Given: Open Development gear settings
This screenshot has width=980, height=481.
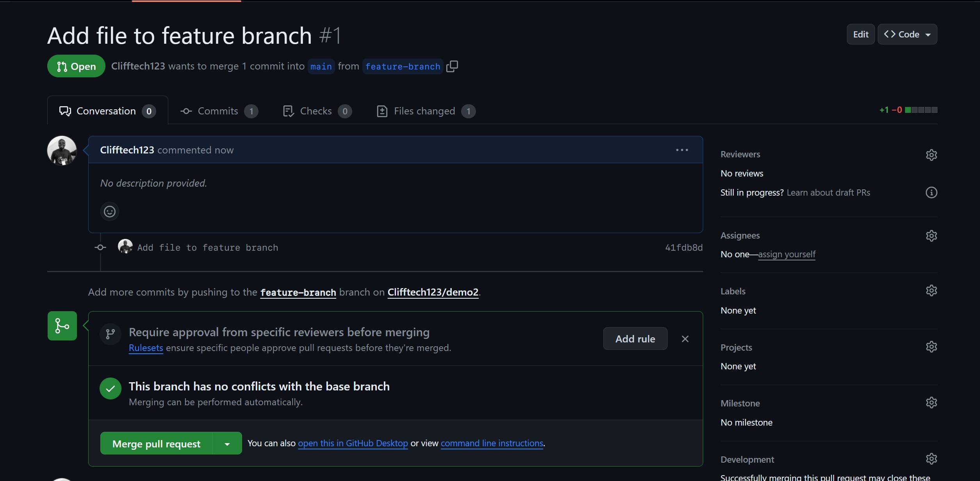Looking at the screenshot, I should [x=931, y=459].
